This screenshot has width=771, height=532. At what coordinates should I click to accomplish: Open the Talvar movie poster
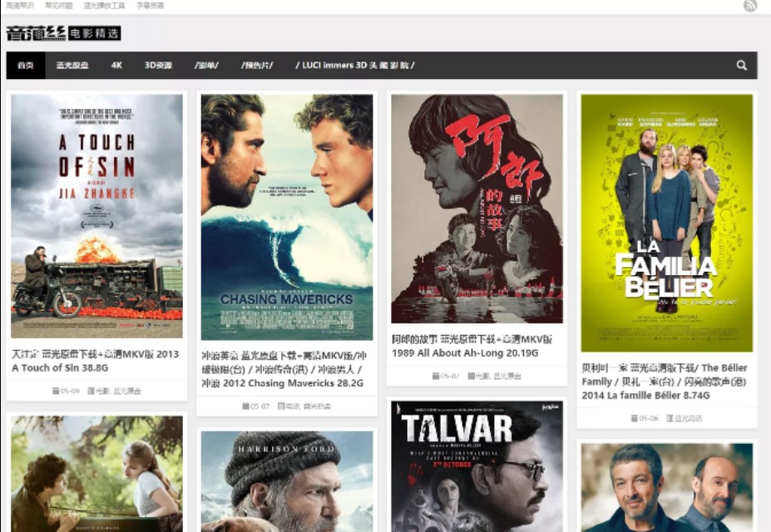click(477, 466)
